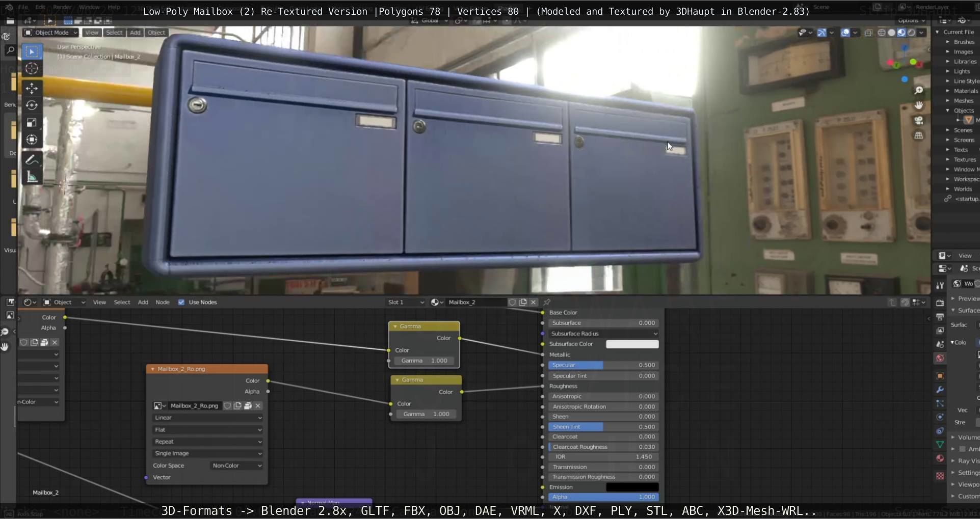The image size is (980, 519).
Task: Switch to rendered viewport shading
Action: tap(912, 33)
